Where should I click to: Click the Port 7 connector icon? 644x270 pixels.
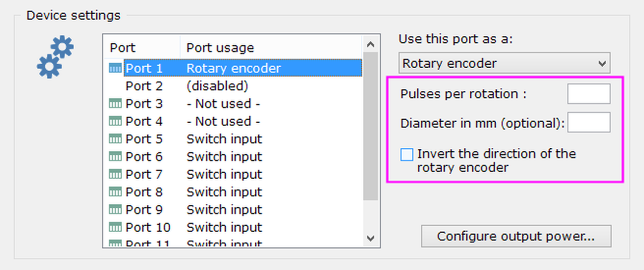[x=115, y=174]
